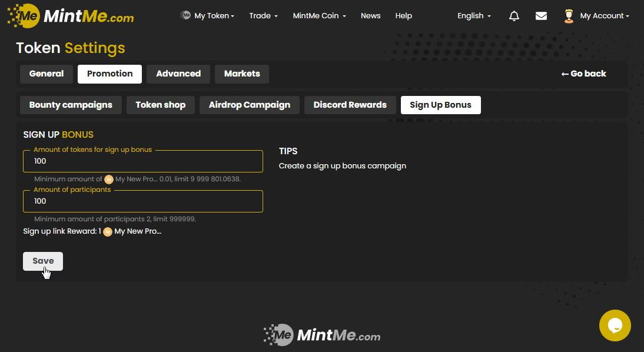Open the Airdrop Campaign sub-tab

tap(249, 105)
